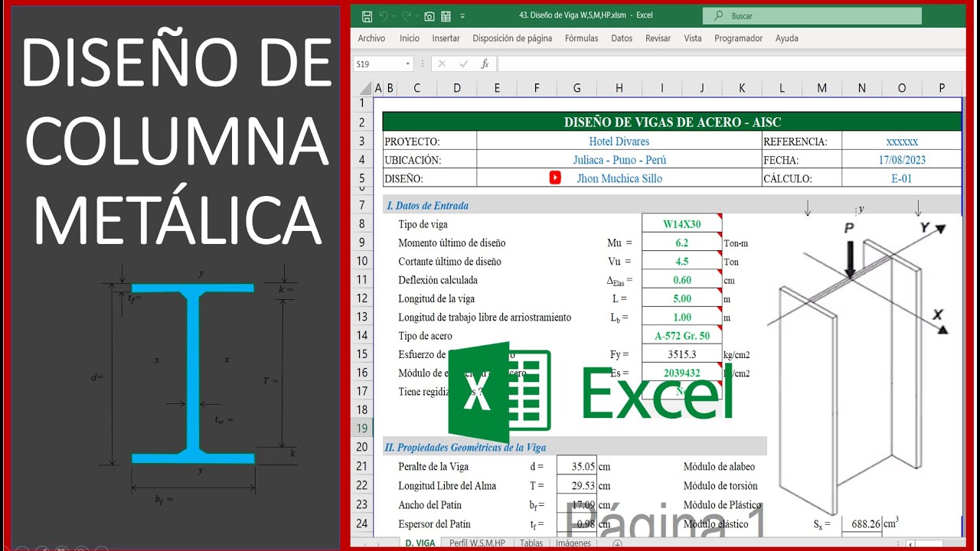
Task: Select the Tablas sheet tab
Action: click(531, 543)
